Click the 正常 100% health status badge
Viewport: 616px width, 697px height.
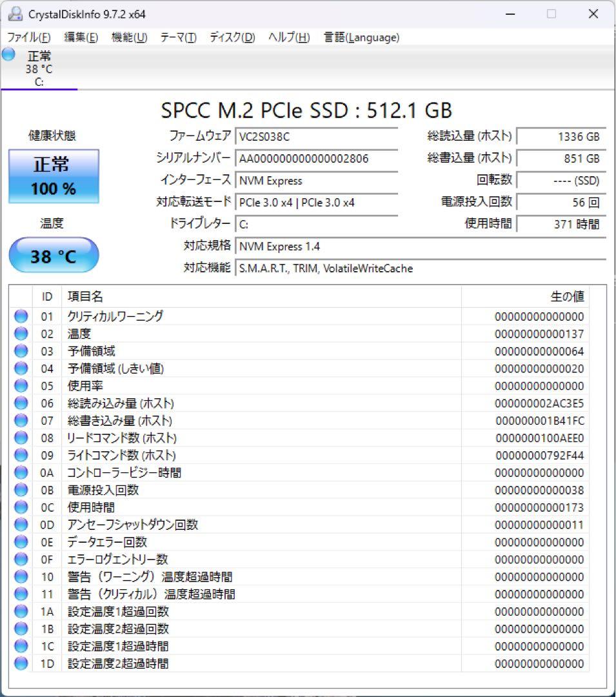point(54,176)
